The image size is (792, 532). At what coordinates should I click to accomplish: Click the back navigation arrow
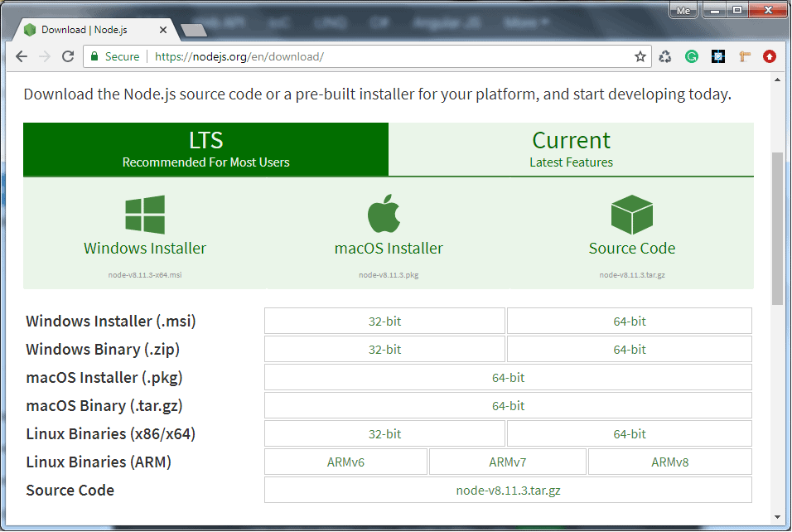pos(21,56)
